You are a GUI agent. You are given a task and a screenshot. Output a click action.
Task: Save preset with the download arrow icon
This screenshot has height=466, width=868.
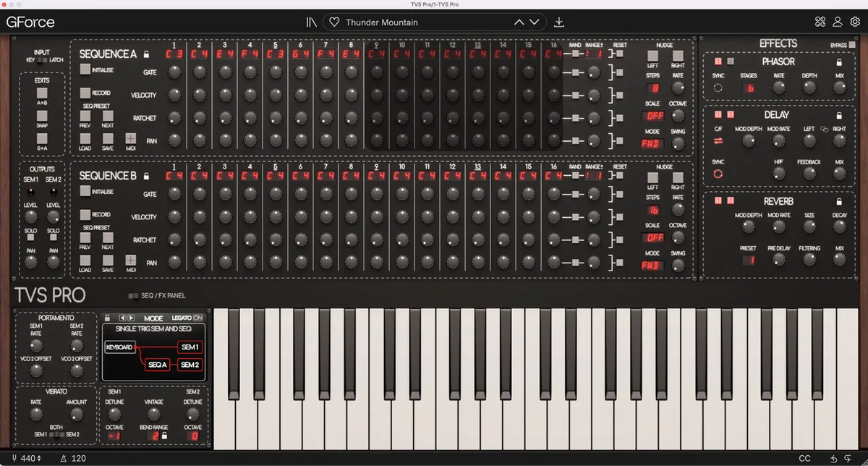coord(558,22)
